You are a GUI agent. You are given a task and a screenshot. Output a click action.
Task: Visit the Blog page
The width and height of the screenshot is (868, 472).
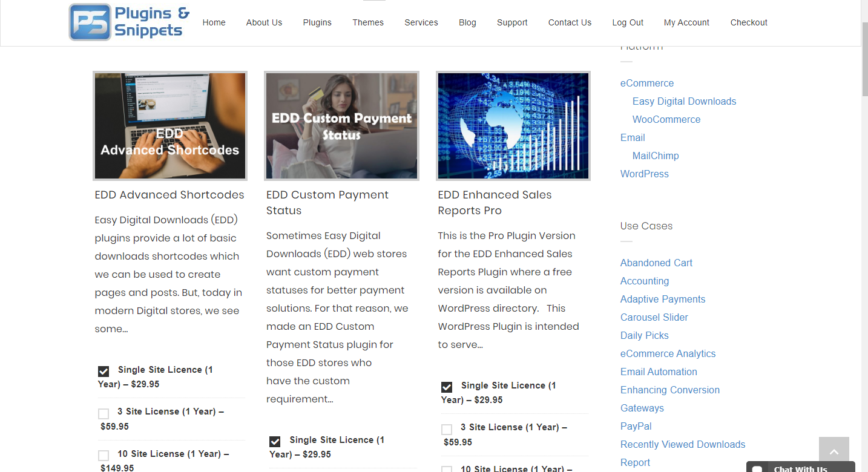coord(467,22)
